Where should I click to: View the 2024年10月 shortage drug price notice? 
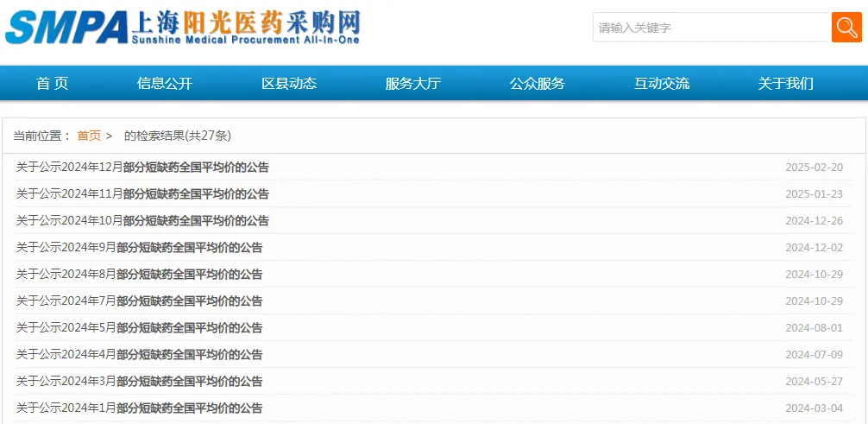(x=142, y=221)
